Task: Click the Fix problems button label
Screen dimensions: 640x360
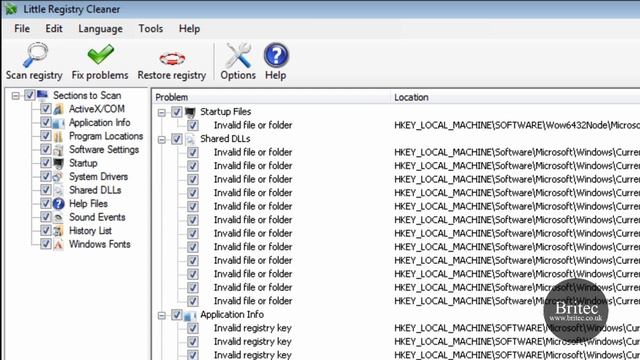Action: (x=100, y=76)
